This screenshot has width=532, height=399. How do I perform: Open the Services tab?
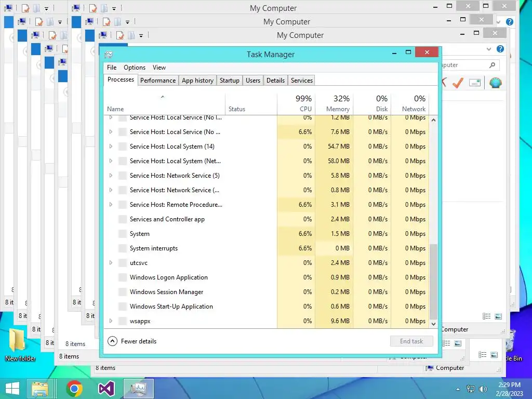tap(302, 81)
